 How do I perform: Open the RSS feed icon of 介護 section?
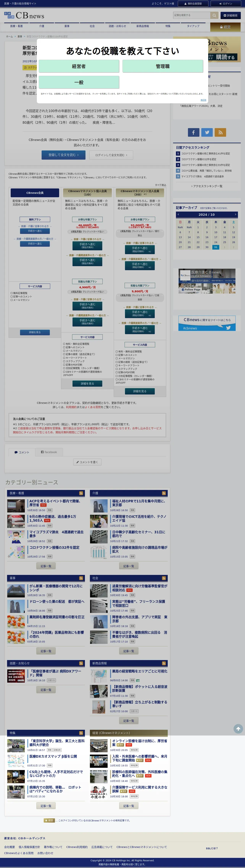click(x=164, y=493)
